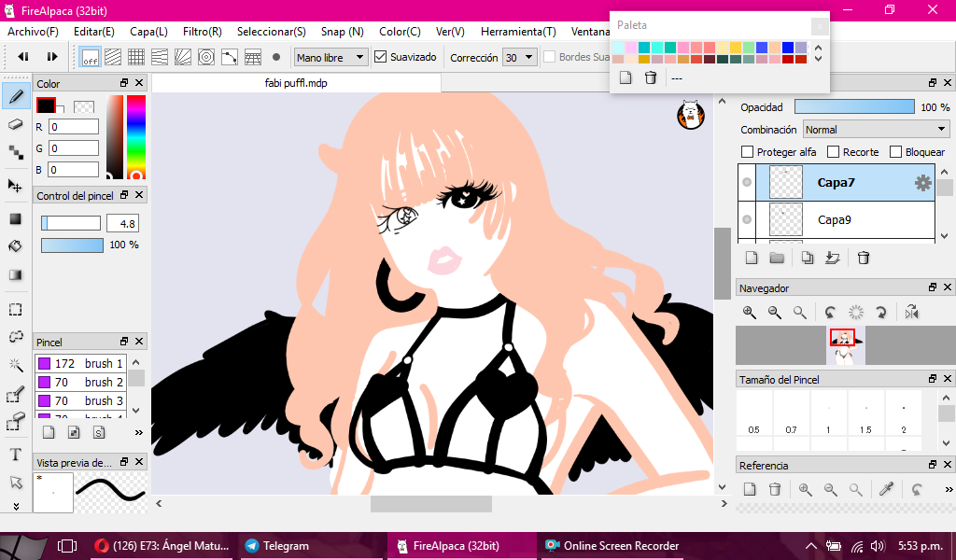Rotate canvas left in Navegador
The width and height of the screenshot is (956, 560).
(x=830, y=313)
